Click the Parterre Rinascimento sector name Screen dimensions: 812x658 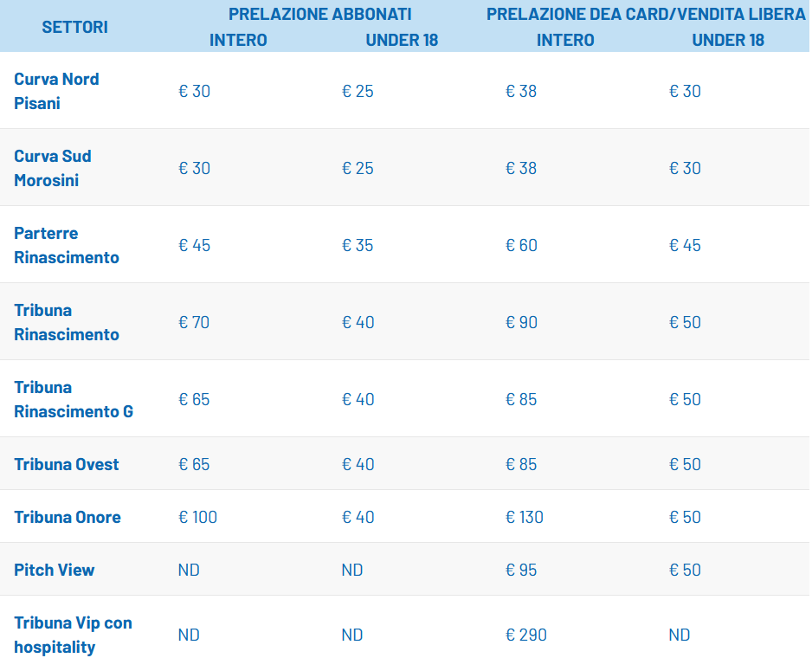tap(66, 245)
